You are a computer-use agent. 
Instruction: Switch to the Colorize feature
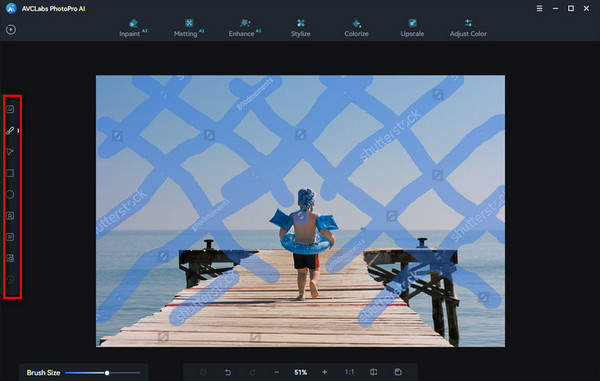[x=356, y=28]
